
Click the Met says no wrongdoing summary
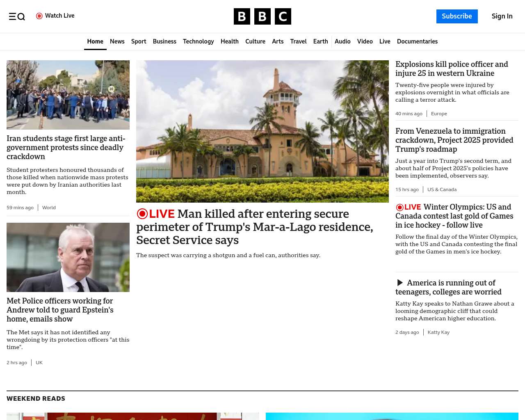[68, 340]
